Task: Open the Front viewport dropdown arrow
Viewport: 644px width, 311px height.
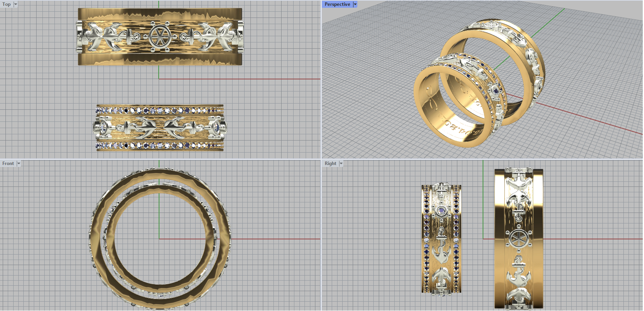Action: click(x=19, y=164)
